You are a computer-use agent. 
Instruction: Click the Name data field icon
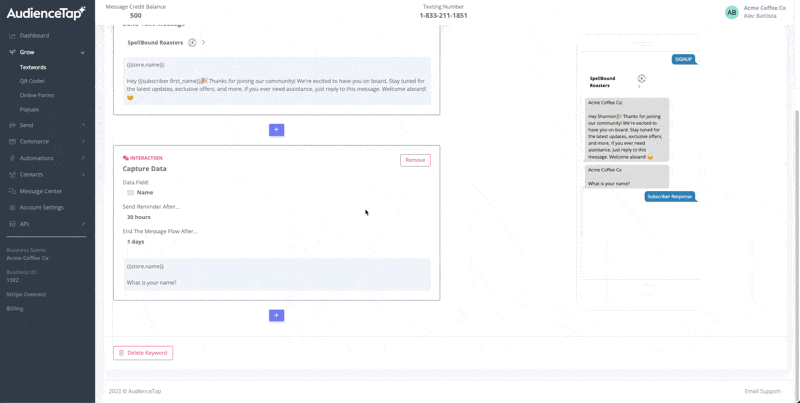click(130, 192)
